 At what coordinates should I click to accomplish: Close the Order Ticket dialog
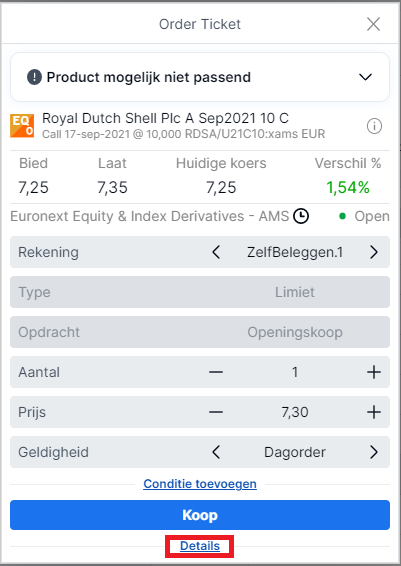click(373, 24)
